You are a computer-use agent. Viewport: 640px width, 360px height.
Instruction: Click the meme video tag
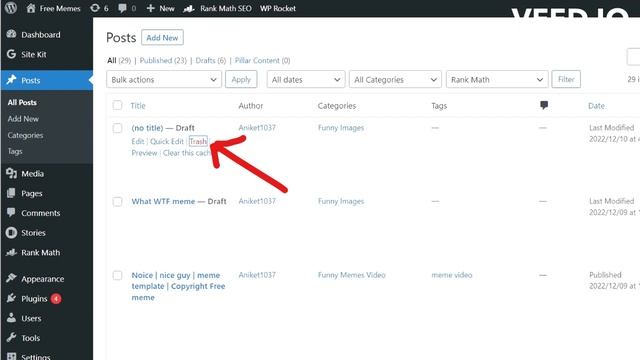tap(451, 275)
